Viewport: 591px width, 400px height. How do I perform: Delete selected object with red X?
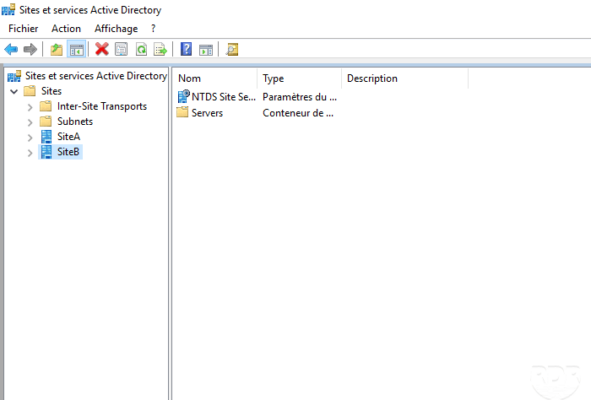point(102,49)
